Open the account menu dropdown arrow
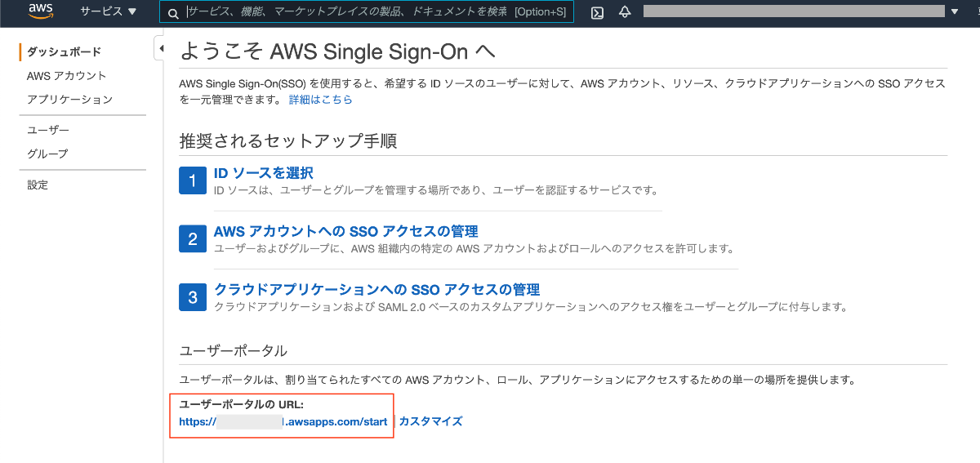Viewport: 980px width, 463px height. 954,11
